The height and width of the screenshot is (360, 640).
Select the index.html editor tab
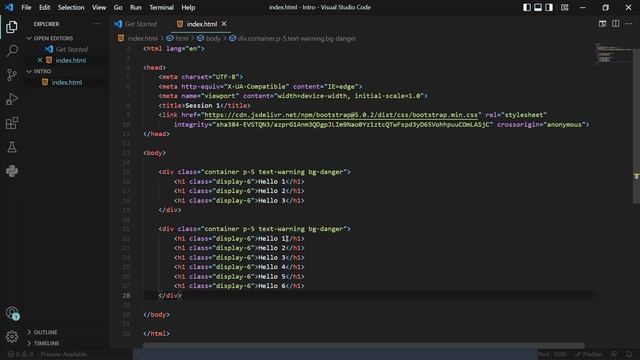click(202, 24)
